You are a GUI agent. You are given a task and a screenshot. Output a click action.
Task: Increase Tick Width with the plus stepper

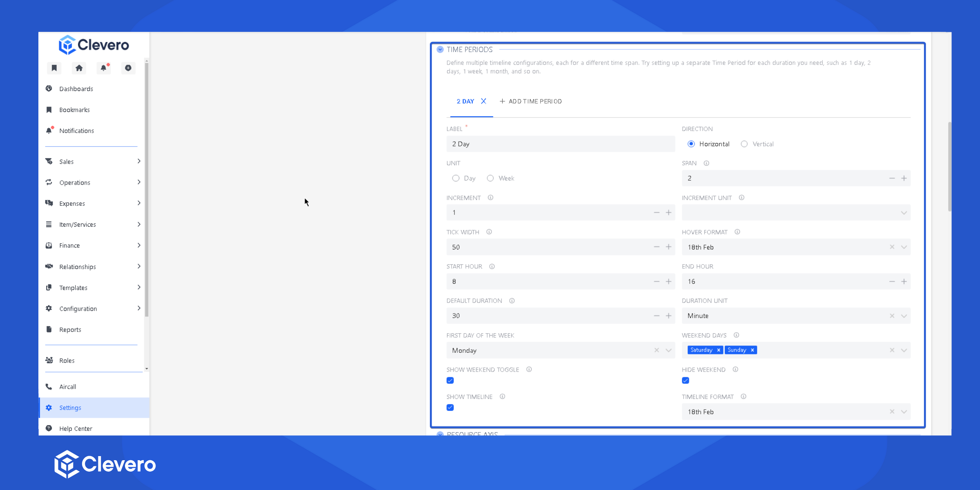(x=668, y=247)
